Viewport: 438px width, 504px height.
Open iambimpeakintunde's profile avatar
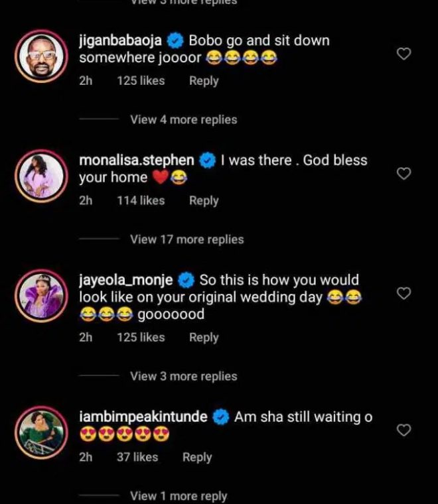(42, 432)
